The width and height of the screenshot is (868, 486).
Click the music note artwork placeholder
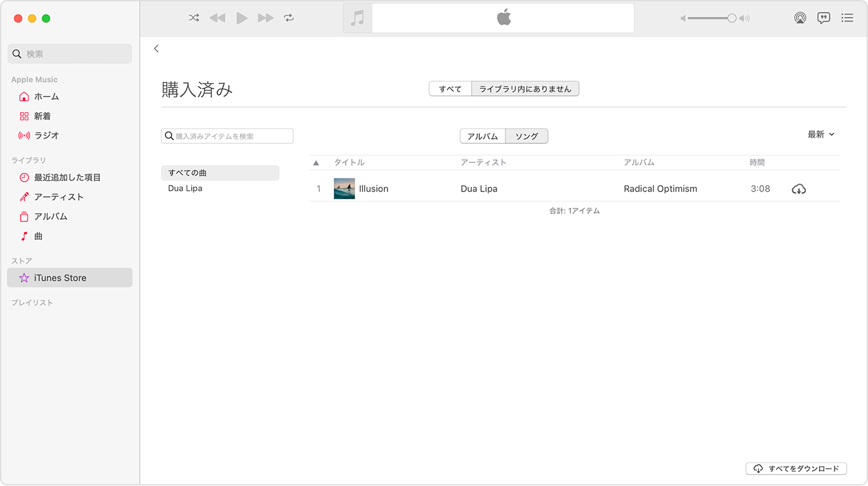[357, 18]
